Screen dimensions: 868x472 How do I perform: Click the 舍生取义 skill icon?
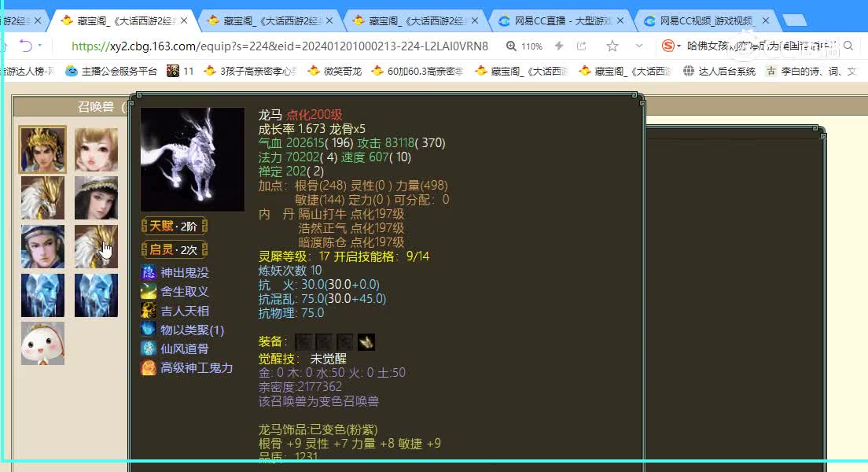click(149, 291)
